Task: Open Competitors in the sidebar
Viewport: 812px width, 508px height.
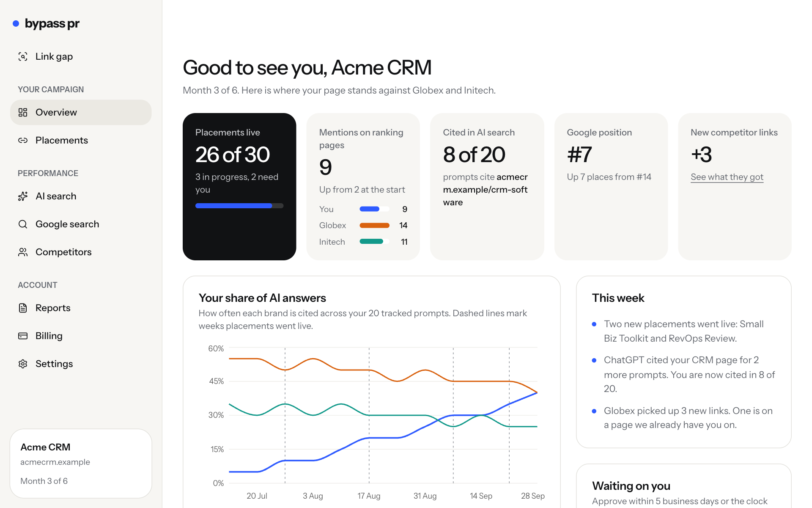Action: tap(81, 252)
